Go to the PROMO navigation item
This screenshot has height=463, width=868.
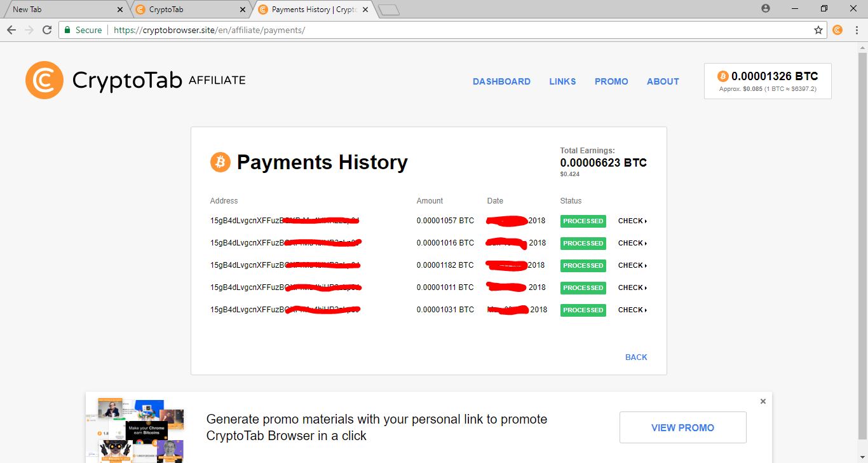(611, 81)
